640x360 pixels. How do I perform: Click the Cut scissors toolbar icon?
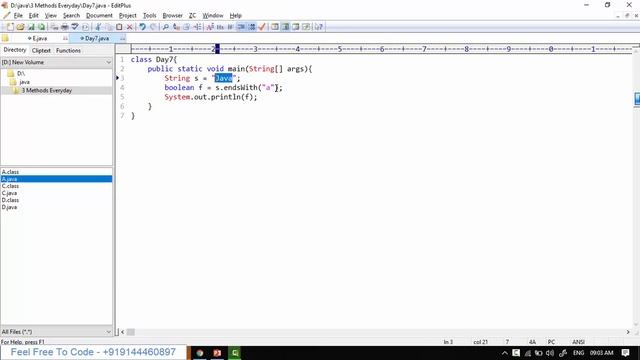[98, 27]
